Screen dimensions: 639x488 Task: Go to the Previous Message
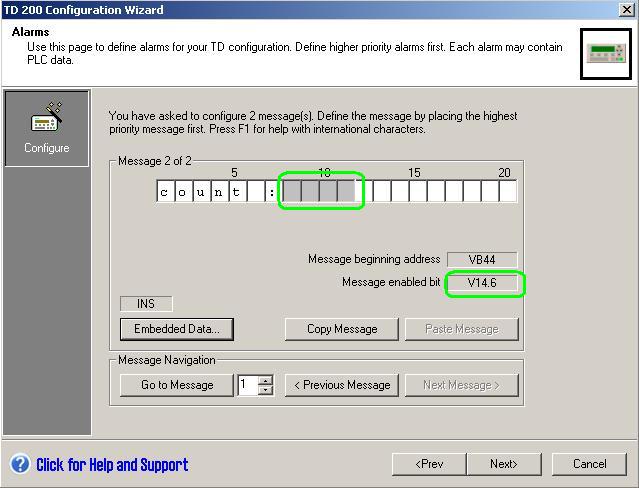(x=342, y=385)
